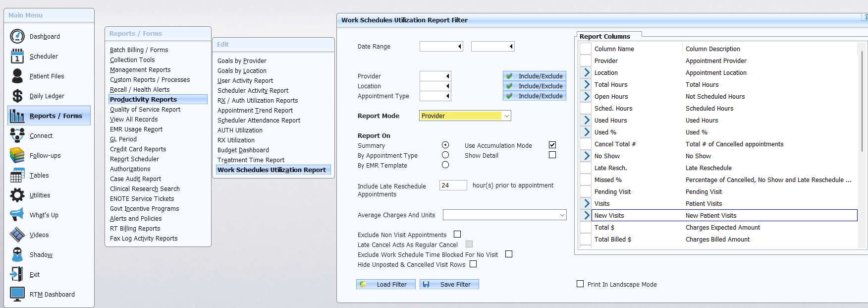Open the Location selection dropdown
868x308 pixels.
(x=448, y=86)
